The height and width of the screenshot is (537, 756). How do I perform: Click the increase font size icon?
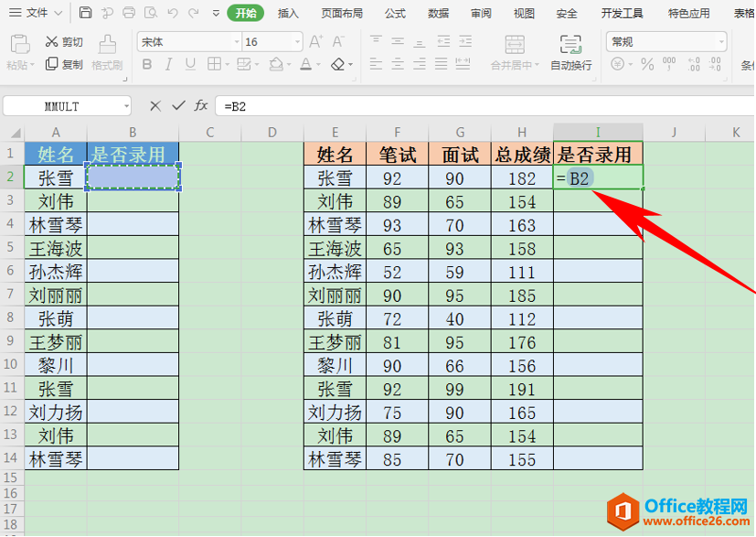[x=315, y=42]
